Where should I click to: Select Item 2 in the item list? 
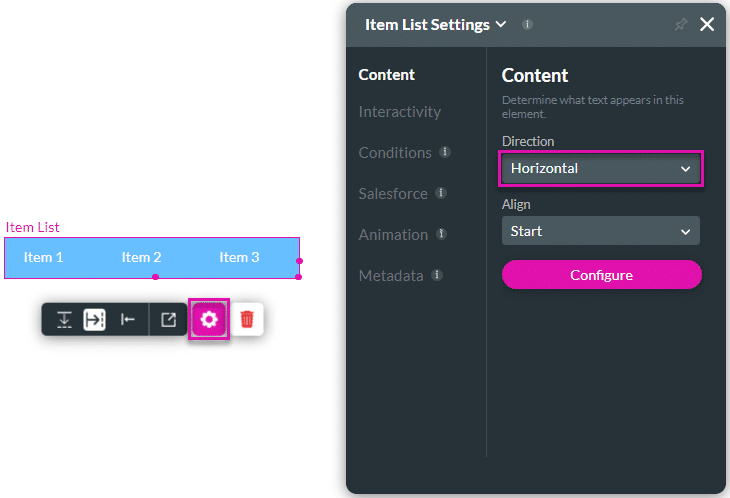pos(142,257)
